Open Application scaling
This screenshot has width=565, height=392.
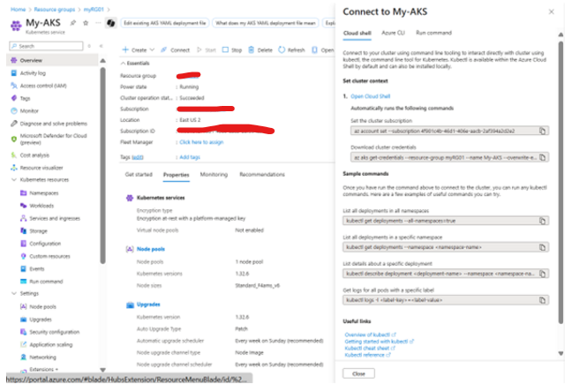click(51, 344)
